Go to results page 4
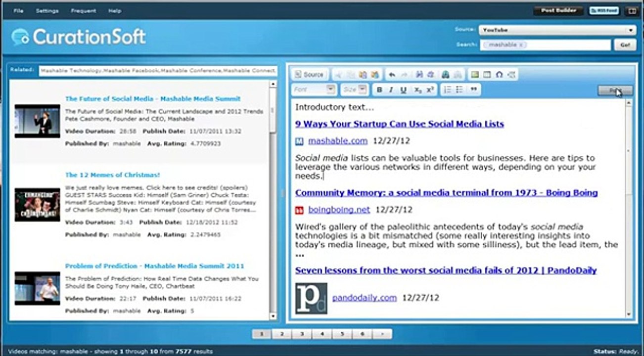This screenshot has width=644, height=356. (322, 334)
